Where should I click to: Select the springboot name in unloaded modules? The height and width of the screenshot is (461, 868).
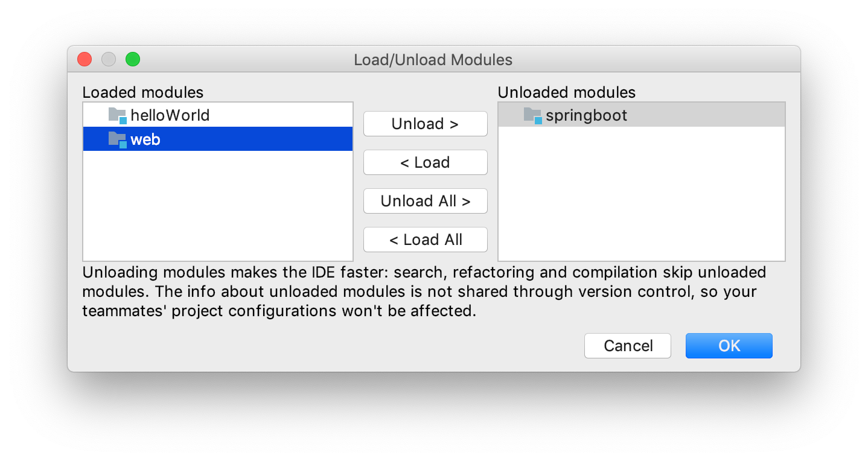pyautogui.click(x=587, y=115)
